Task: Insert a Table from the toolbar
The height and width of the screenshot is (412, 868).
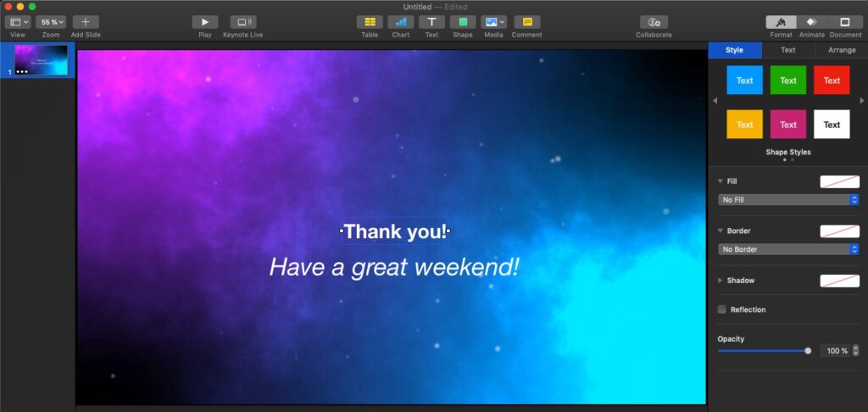Action: coord(370,22)
